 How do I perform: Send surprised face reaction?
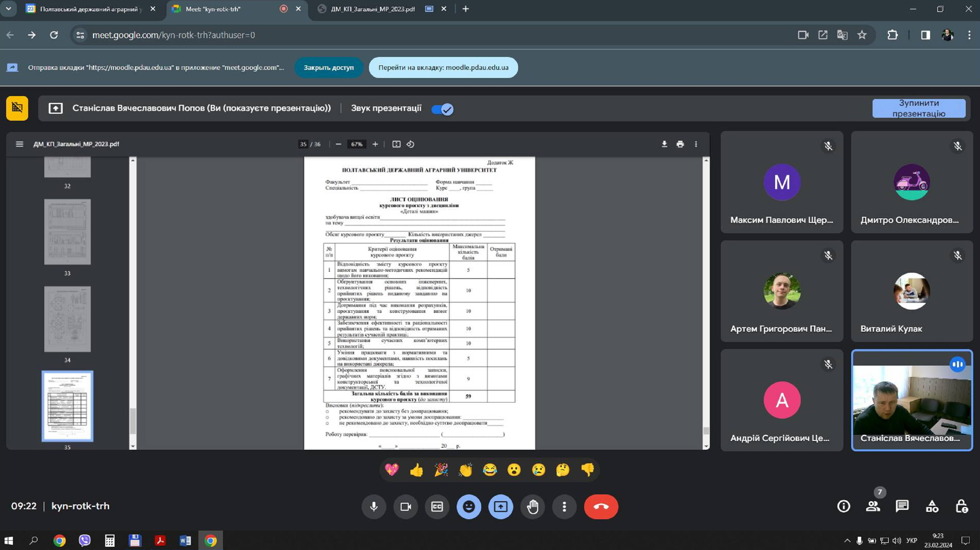514,470
